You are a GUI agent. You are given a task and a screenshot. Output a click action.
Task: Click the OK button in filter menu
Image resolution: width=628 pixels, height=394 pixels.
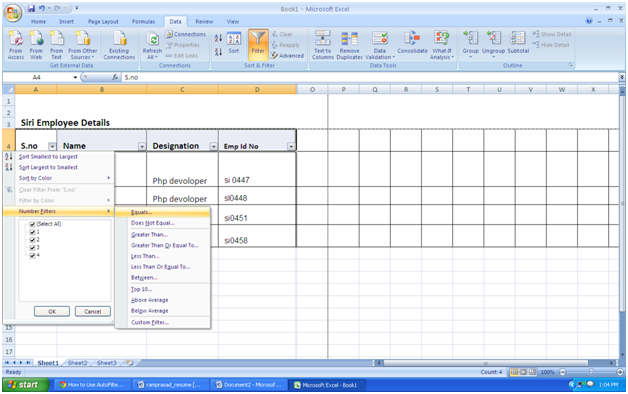(52, 312)
